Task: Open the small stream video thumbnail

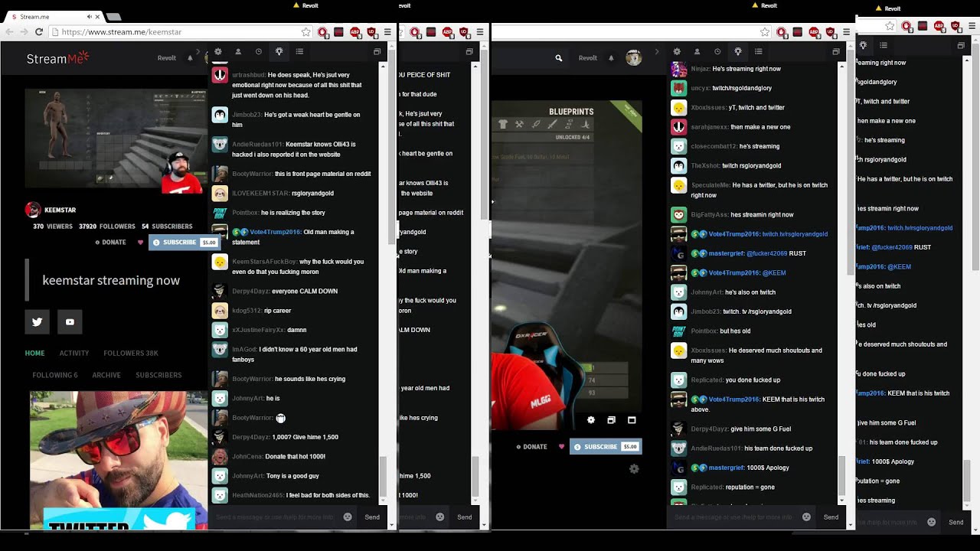Action: 116,139
